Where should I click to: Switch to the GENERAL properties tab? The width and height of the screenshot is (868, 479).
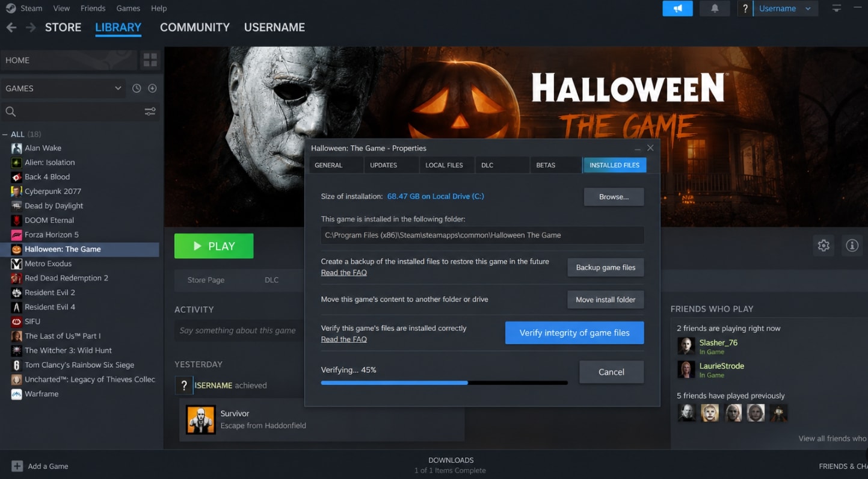[336, 165]
